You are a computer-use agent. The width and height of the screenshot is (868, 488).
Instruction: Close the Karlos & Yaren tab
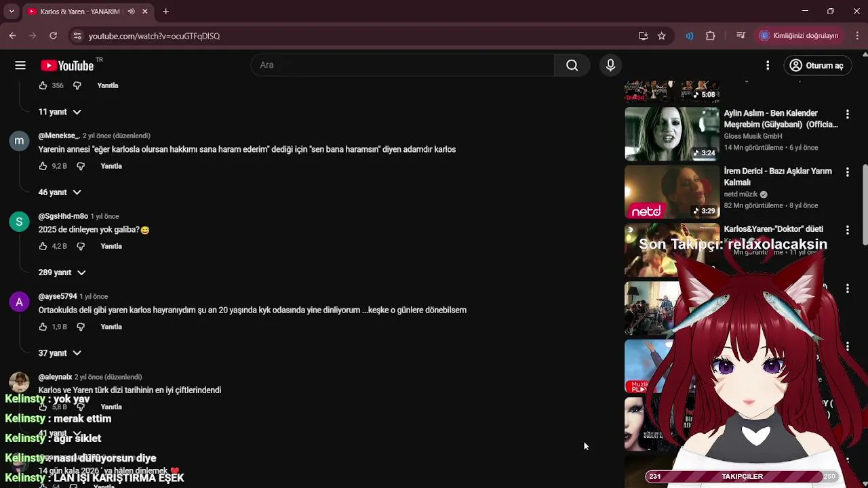click(144, 12)
